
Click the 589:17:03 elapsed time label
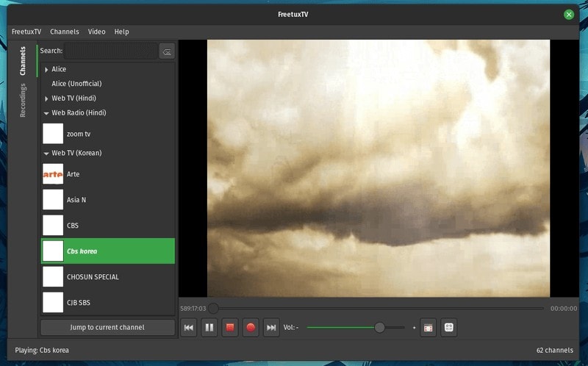pyautogui.click(x=193, y=309)
